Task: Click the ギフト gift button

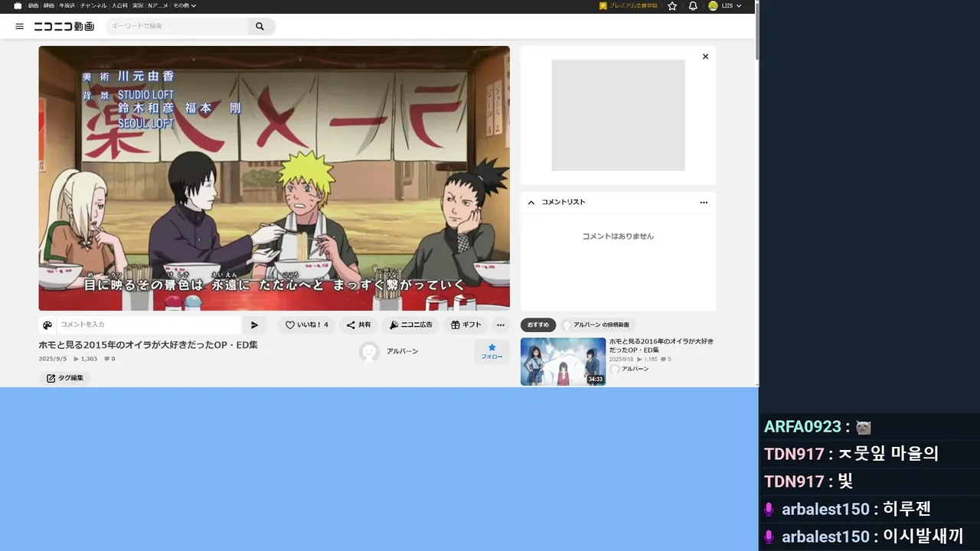Action: 465,325
